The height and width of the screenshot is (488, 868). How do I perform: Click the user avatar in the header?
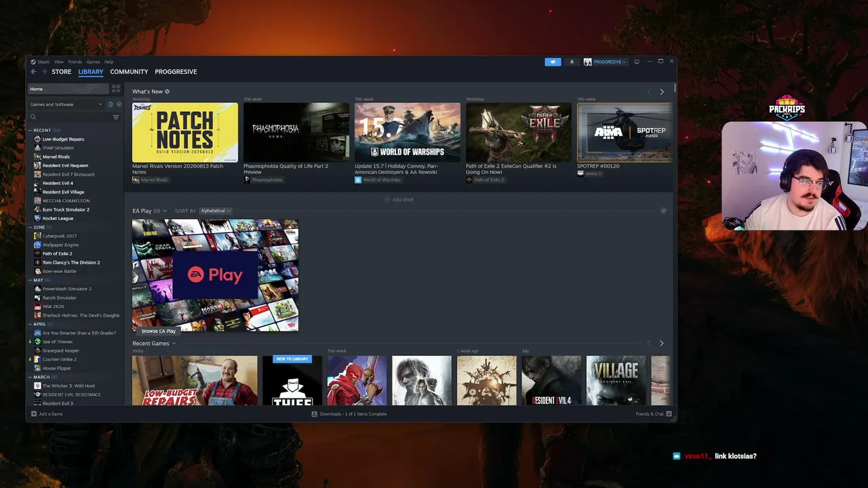(587, 62)
